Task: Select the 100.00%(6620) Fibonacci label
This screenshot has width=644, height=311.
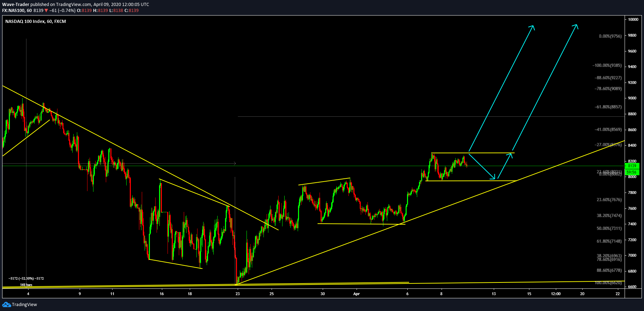Action: (x=608, y=282)
